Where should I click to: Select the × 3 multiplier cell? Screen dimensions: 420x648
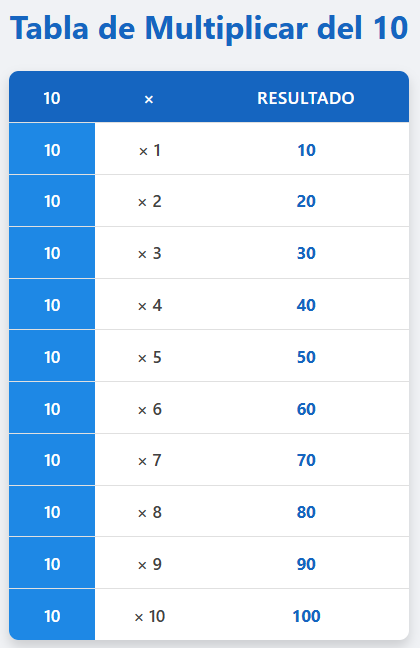tap(149, 253)
